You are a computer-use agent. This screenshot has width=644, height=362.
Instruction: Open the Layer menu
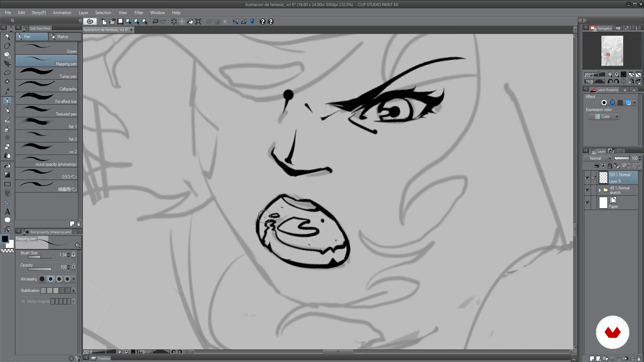[x=84, y=12]
